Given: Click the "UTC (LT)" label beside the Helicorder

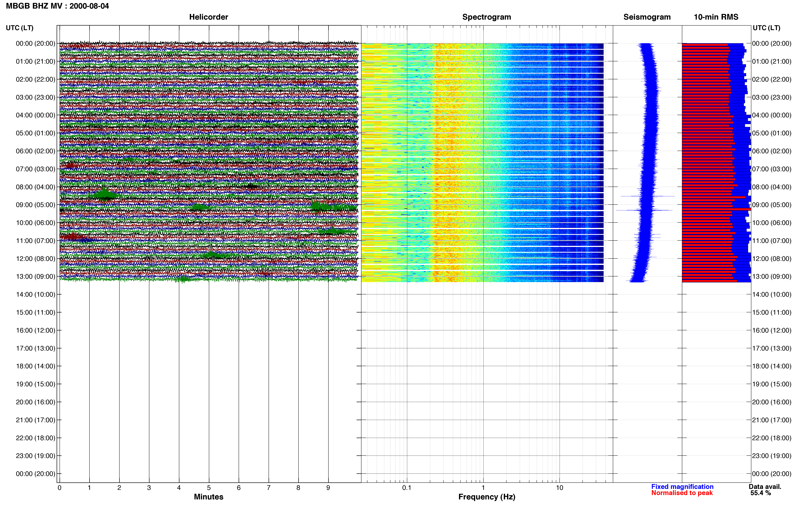Looking at the screenshot, I should point(20,28).
